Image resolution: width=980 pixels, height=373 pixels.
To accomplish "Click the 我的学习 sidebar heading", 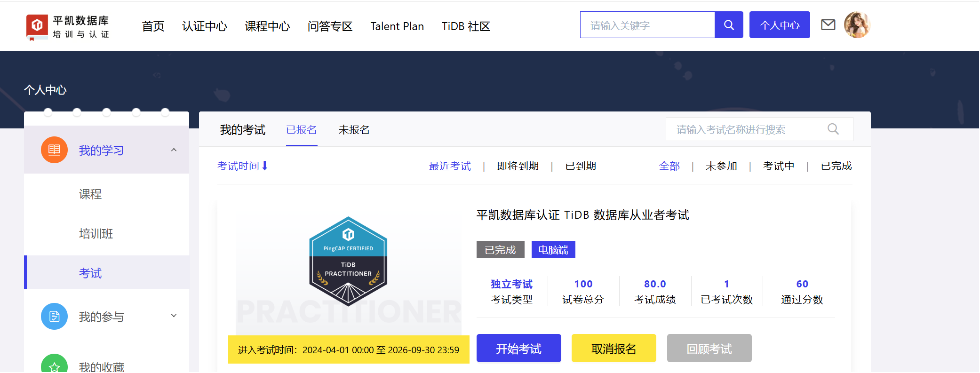I will coord(102,151).
